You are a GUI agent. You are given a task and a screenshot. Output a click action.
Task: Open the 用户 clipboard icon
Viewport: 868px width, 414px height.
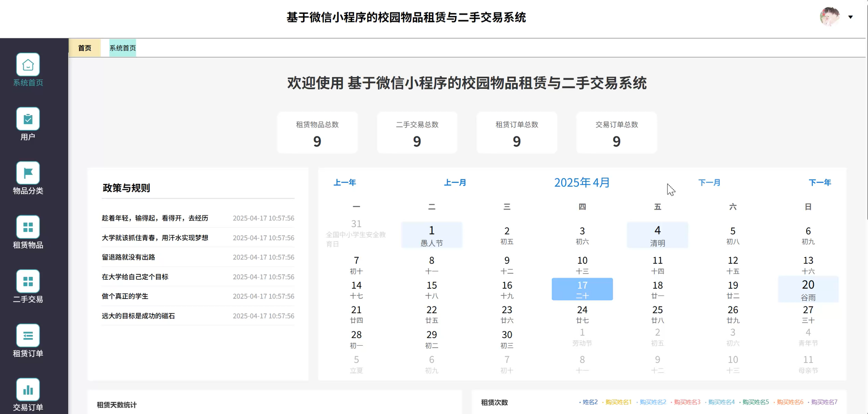tap(28, 119)
